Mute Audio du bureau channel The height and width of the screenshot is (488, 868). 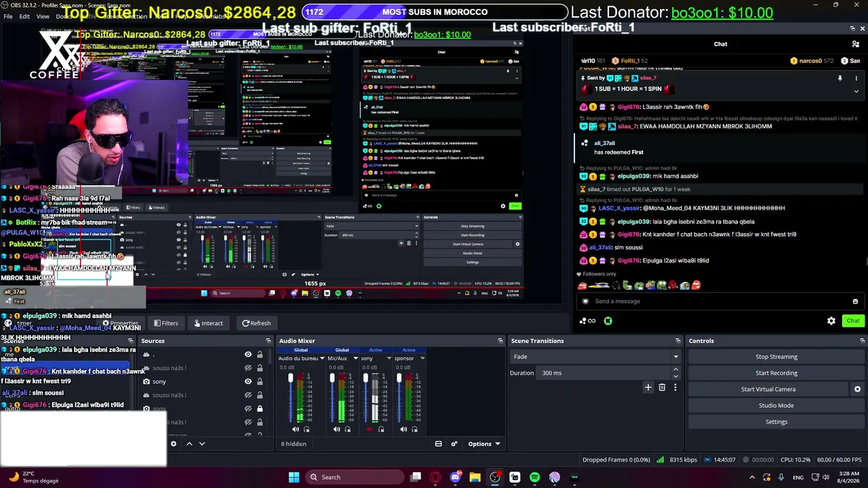[296, 429]
